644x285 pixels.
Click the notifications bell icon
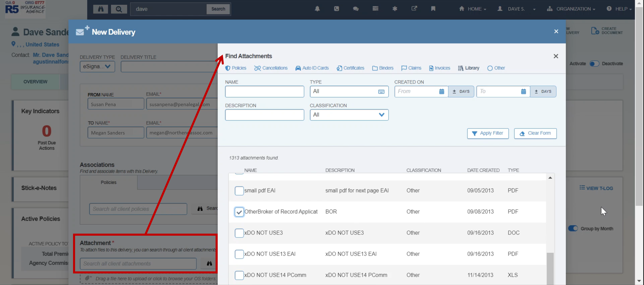pos(317,9)
